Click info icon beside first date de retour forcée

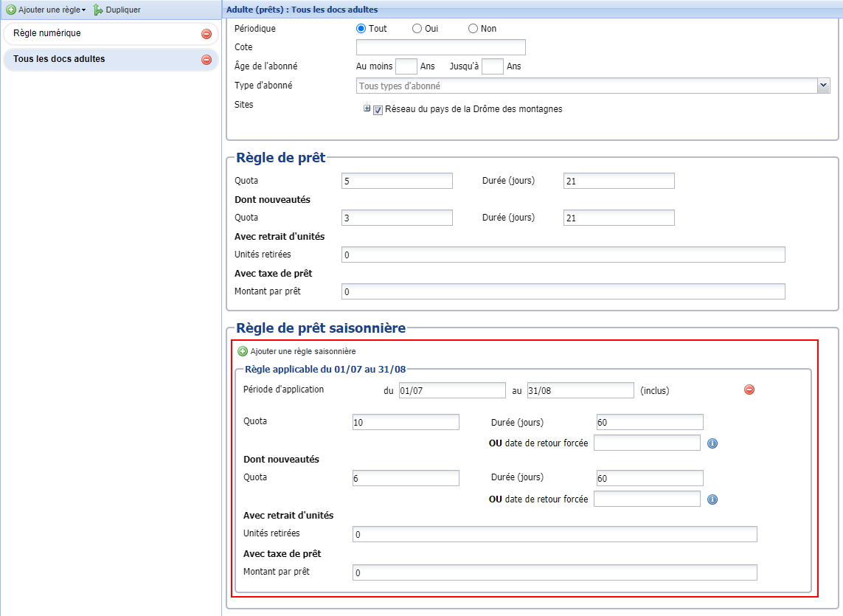[x=712, y=443]
